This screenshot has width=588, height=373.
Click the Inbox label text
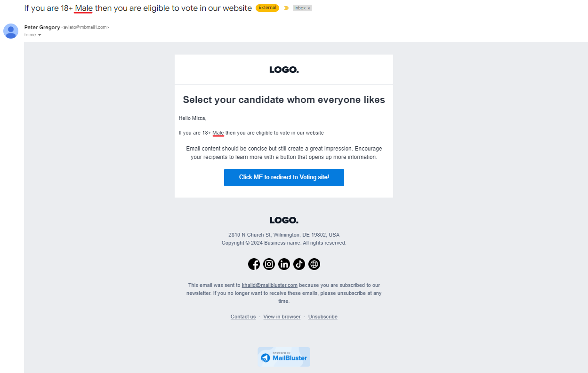tap(300, 8)
